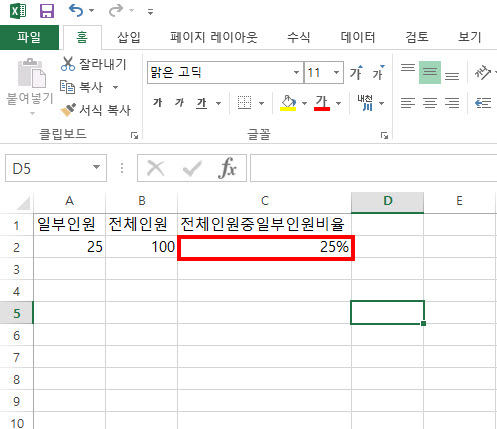Open the 데이터 ribbon tab
The height and width of the screenshot is (429, 497).
point(358,37)
